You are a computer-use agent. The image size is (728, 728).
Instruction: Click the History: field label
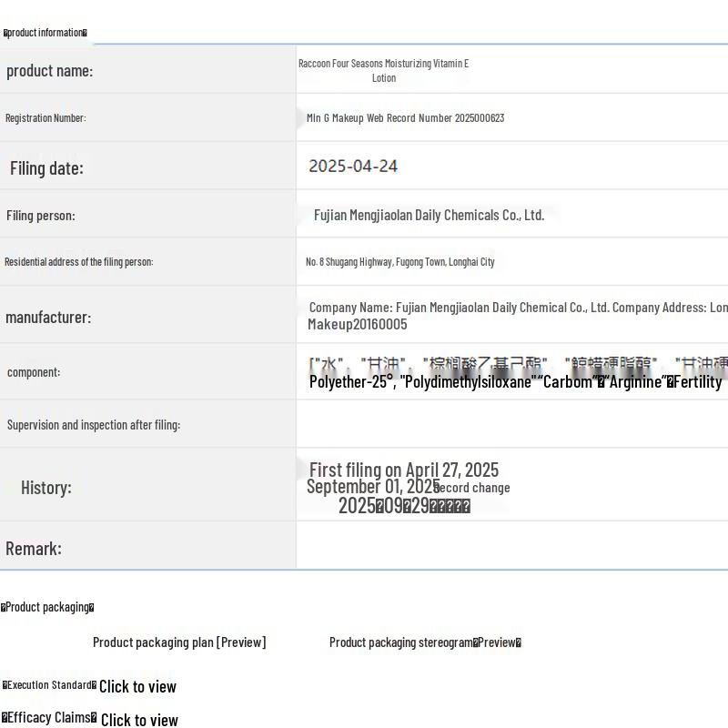pos(46,488)
